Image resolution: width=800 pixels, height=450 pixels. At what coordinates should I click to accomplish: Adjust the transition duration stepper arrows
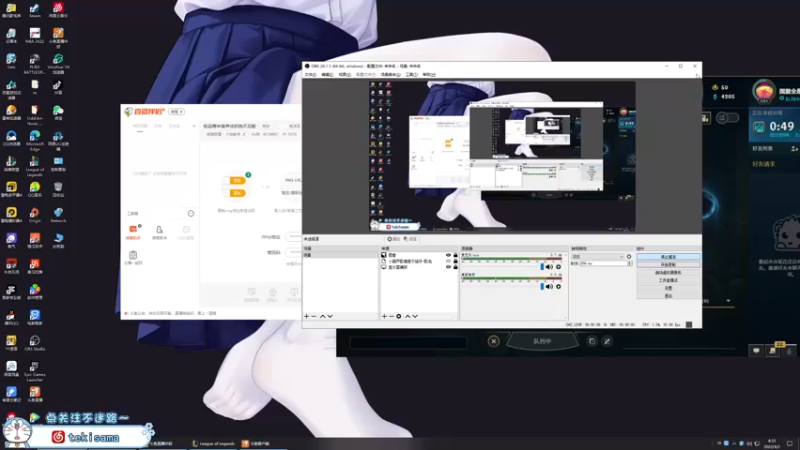[x=630, y=263]
